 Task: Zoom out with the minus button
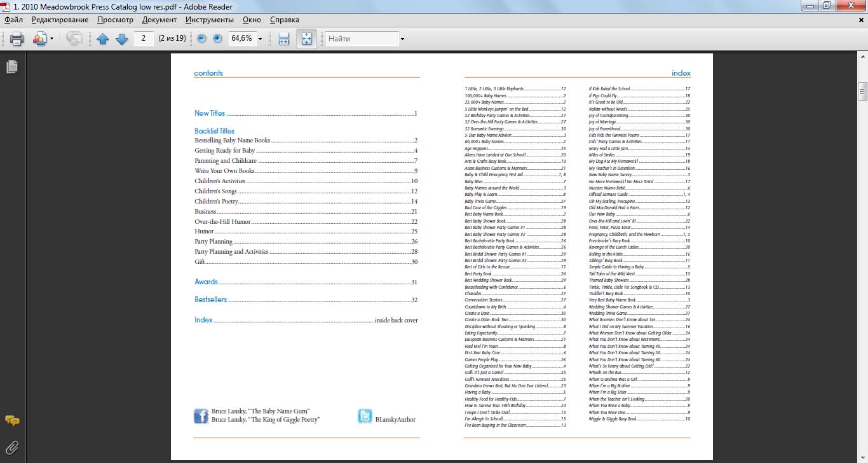[201, 39]
